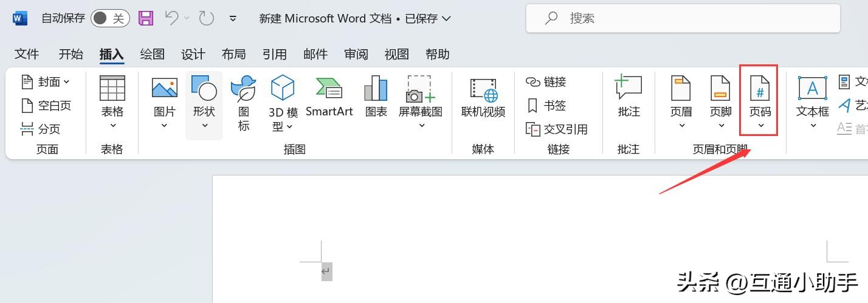
Task: Open the 文本框 text box dropdown
Action: point(813,103)
